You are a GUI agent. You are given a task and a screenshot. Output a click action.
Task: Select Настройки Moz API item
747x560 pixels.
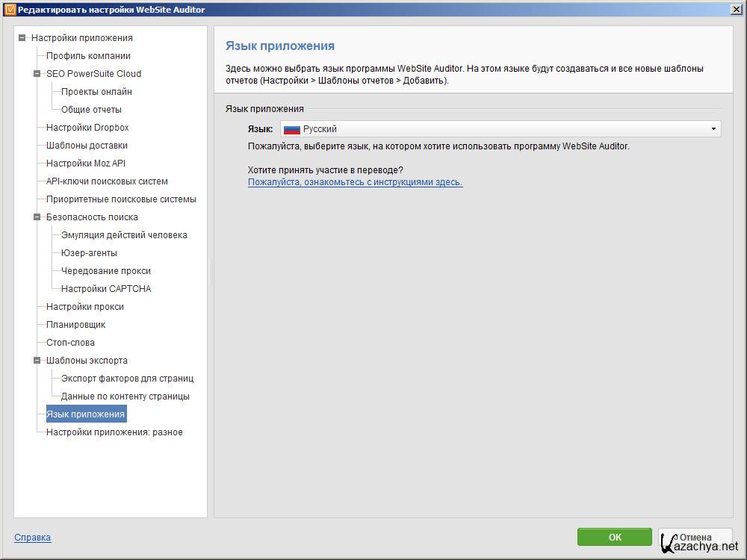[91, 164]
